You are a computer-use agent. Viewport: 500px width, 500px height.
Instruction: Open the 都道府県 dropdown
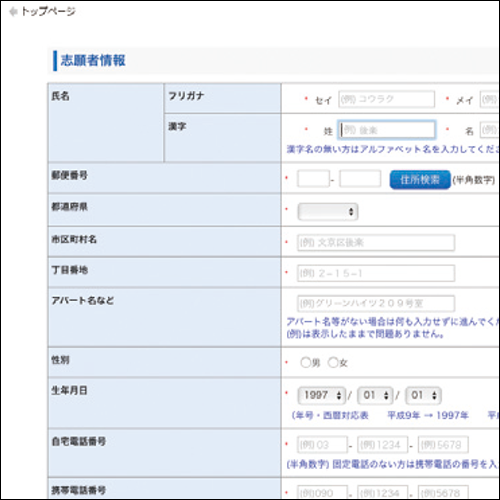click(x=328, y=212)
